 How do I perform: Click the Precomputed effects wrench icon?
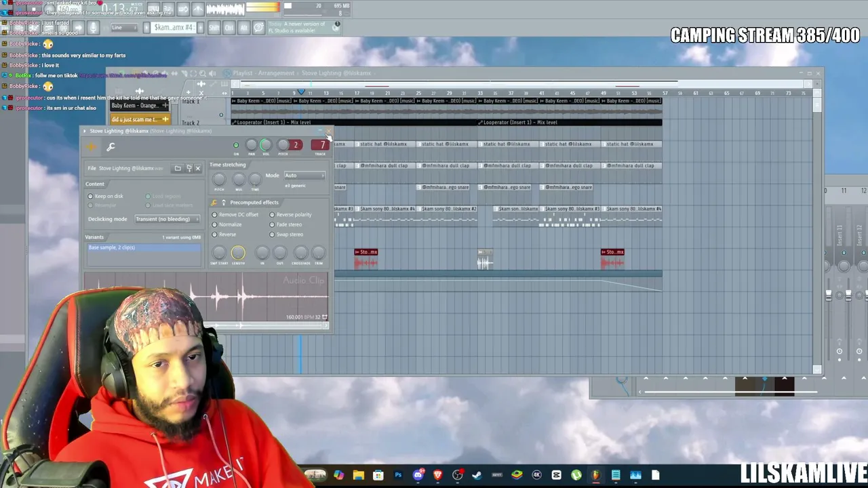pyautogui.click(x=214, y=203)
